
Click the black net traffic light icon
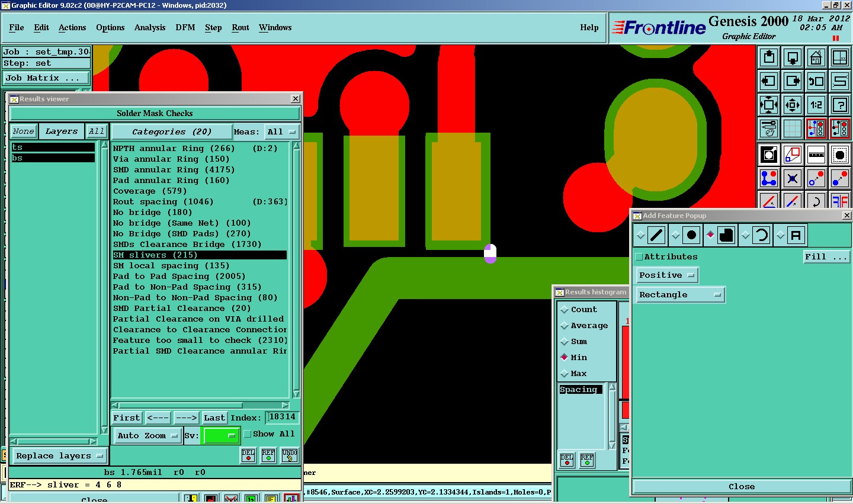click(x=840, y=129)
